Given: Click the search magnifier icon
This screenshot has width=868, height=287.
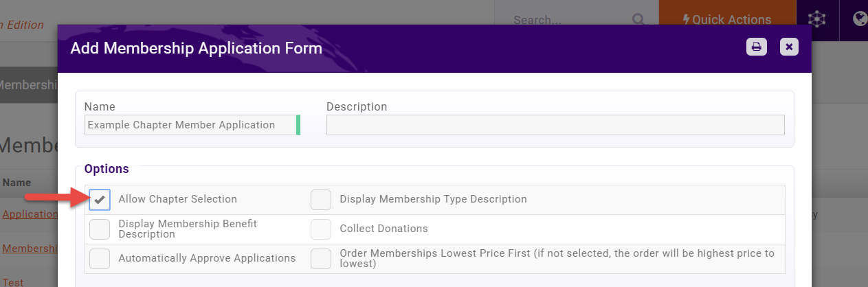Looking at the screenshot, I should pyautogui.click(x=638, y=19).
